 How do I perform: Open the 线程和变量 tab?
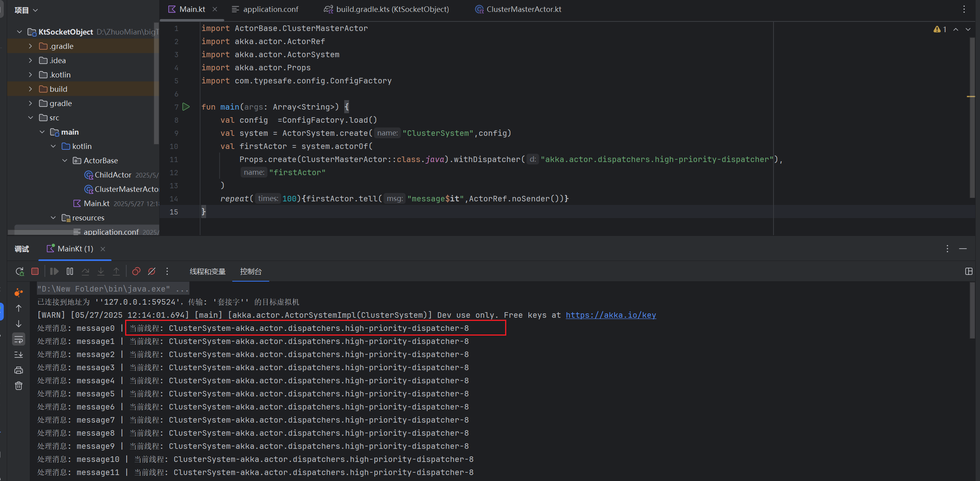click(208, 271)
